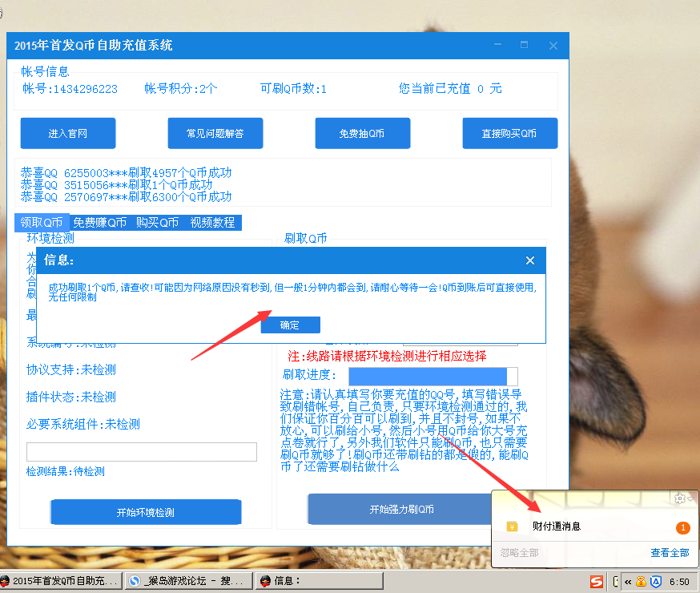
Task: Click the QQ money bag tray icon
Action: coord(642,581)
